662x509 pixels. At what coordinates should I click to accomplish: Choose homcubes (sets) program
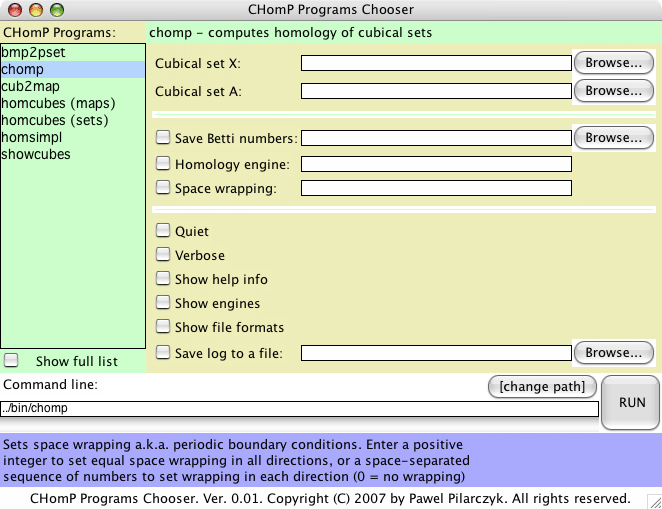[x=73, y=120]
